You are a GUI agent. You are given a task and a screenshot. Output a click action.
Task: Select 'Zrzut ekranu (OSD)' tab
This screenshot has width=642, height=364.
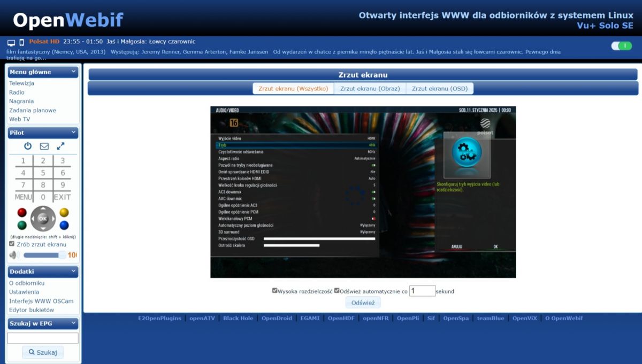440,89
